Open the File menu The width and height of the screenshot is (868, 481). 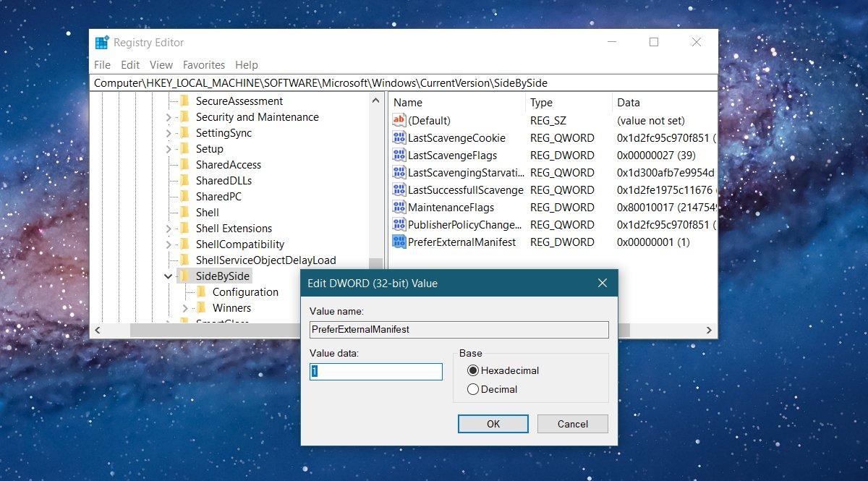click(102, 65)
